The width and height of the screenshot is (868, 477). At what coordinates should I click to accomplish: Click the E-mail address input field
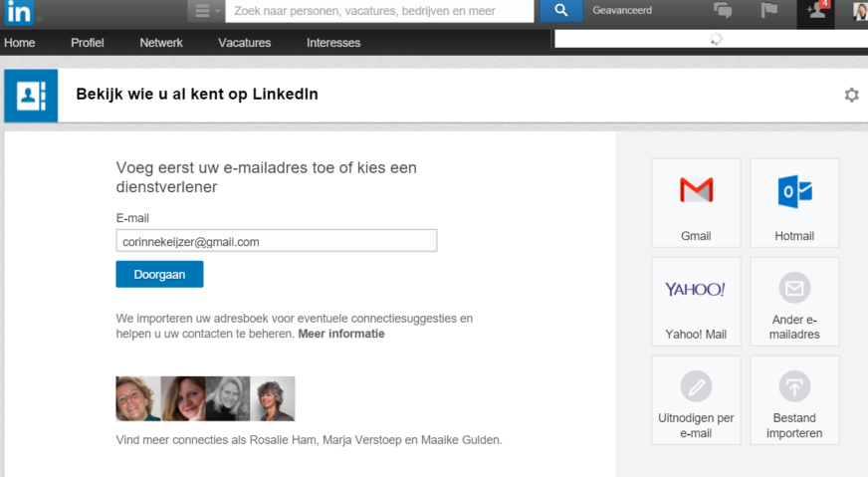tap(276, 241)
